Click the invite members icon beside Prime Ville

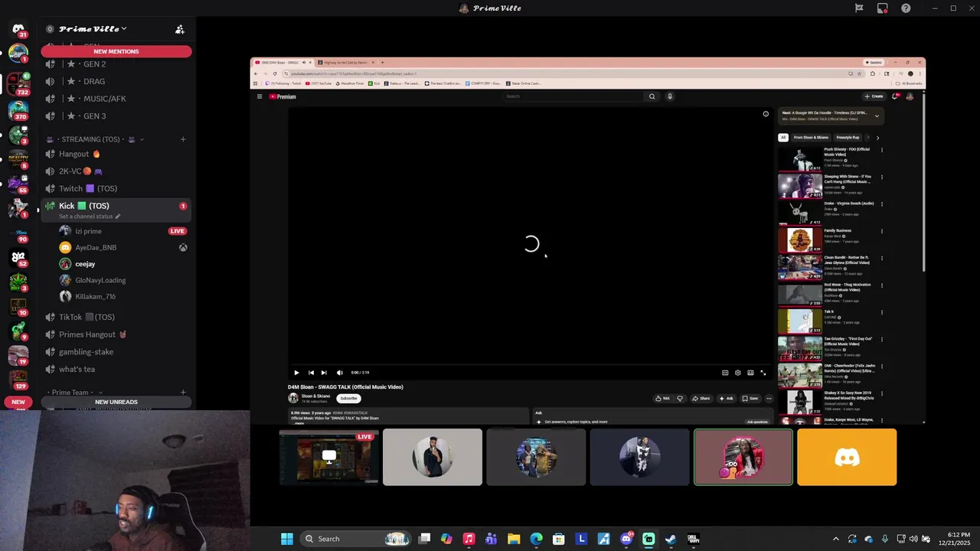[180, 29]
